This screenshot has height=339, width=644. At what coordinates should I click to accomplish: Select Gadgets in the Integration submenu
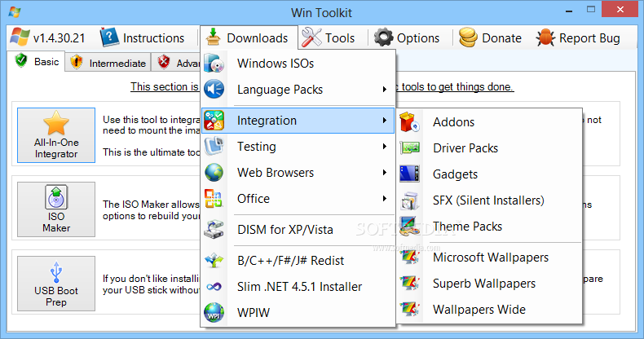tap(490, 174)
